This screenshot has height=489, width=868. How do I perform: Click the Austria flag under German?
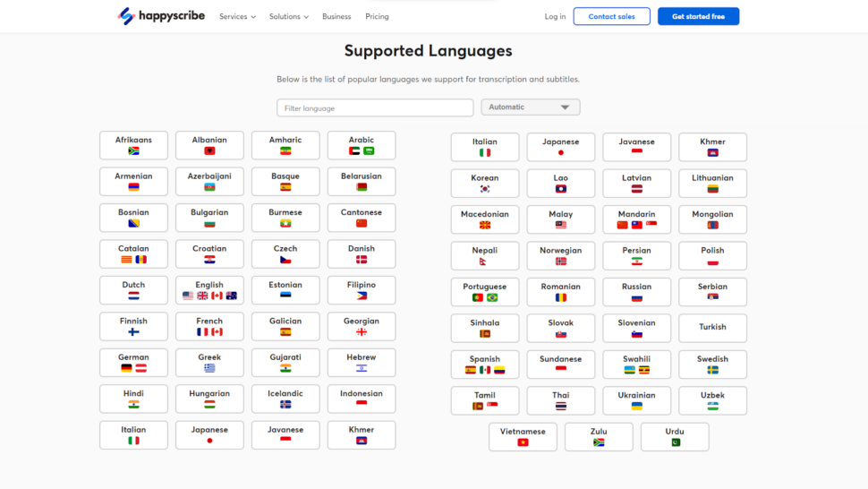pyautogui.click(x=141, y=368)
